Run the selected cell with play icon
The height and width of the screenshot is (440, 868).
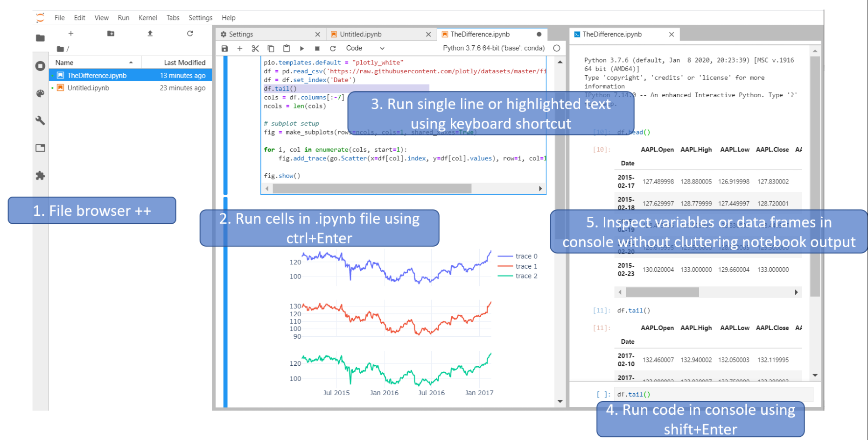click(302, 48)
